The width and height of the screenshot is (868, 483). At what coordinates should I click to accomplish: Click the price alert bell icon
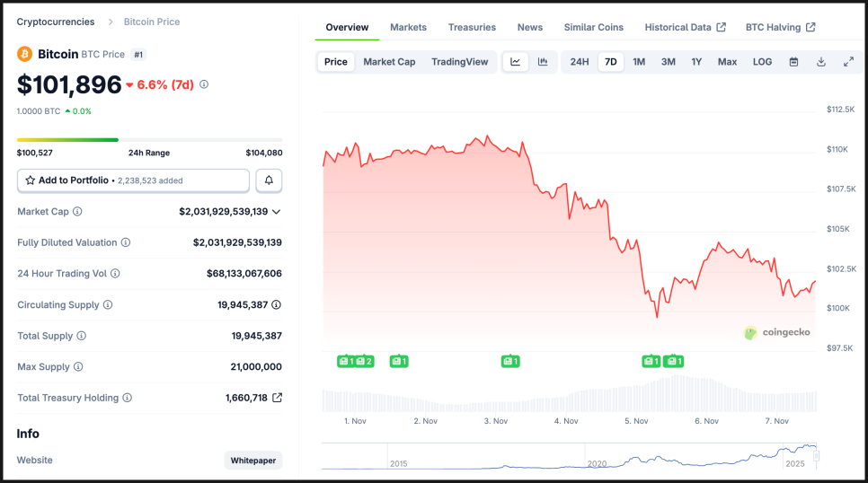tap(269, 180)
